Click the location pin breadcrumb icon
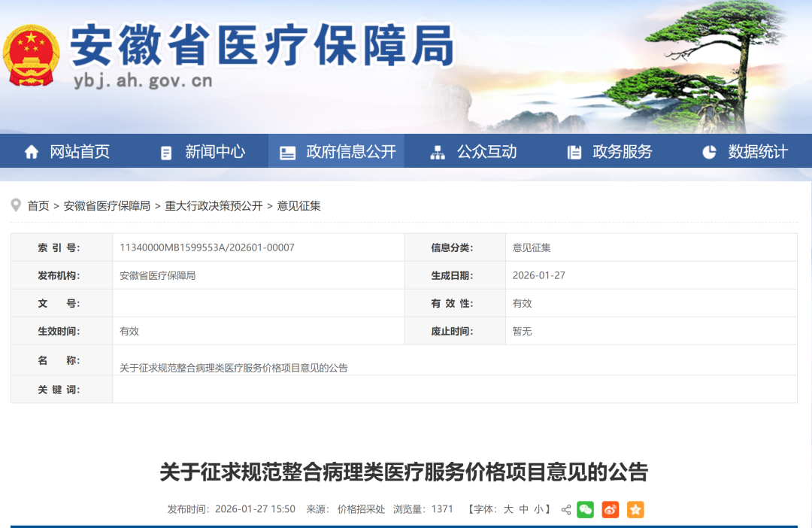This screenshot has width=812, height=528. point(16,205)
